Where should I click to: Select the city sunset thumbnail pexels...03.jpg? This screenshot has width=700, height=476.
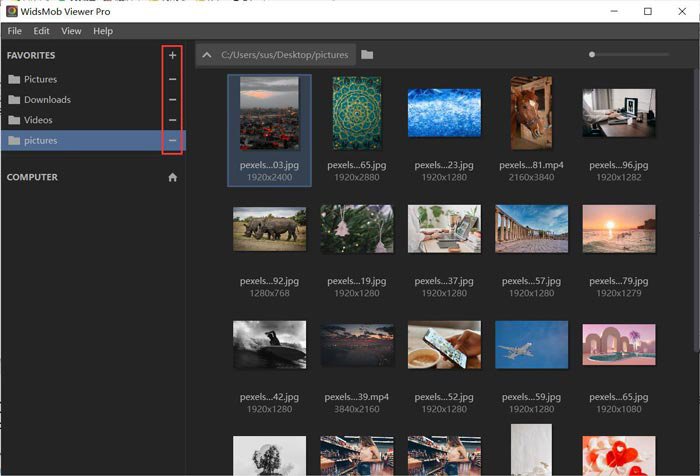270,113
